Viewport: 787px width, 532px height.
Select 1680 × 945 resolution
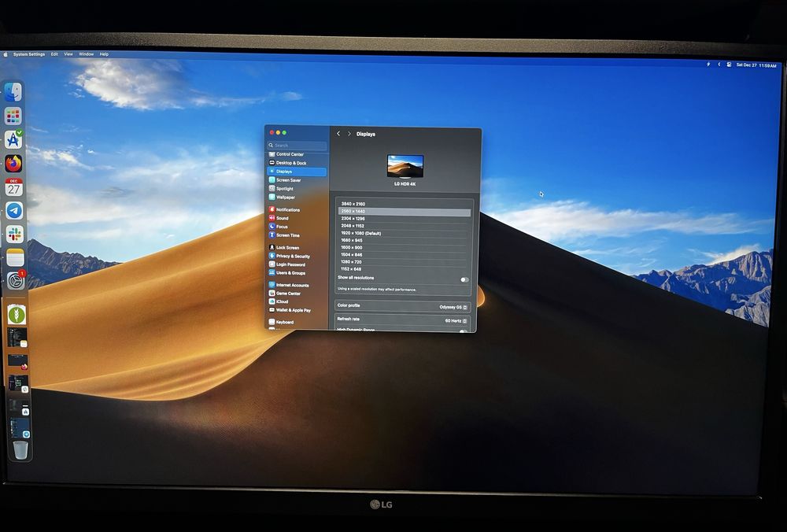pos(405,240)
